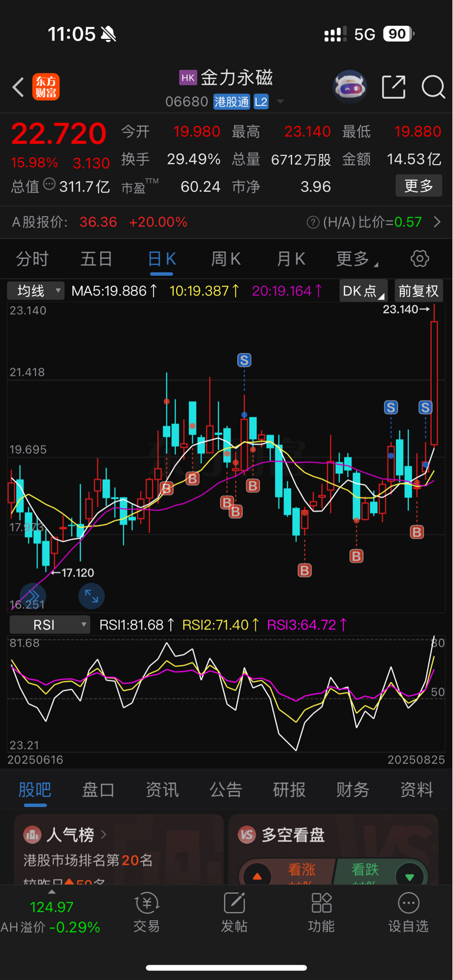The image size is (453, 980).
Task: Tap 港股市场排名第20名 text
Action: coord(88,861)
